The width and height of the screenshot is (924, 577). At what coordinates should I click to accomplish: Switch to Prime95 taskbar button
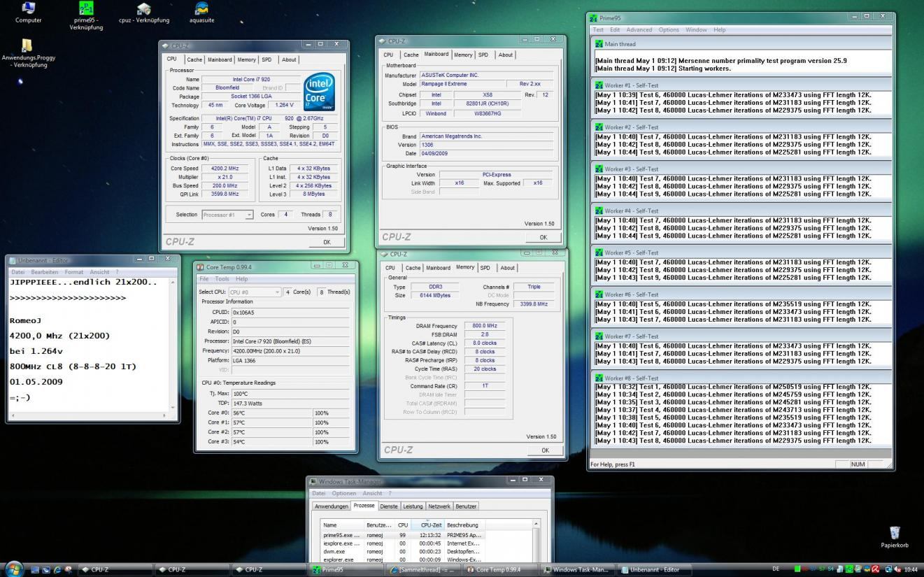tap(346, 569)
